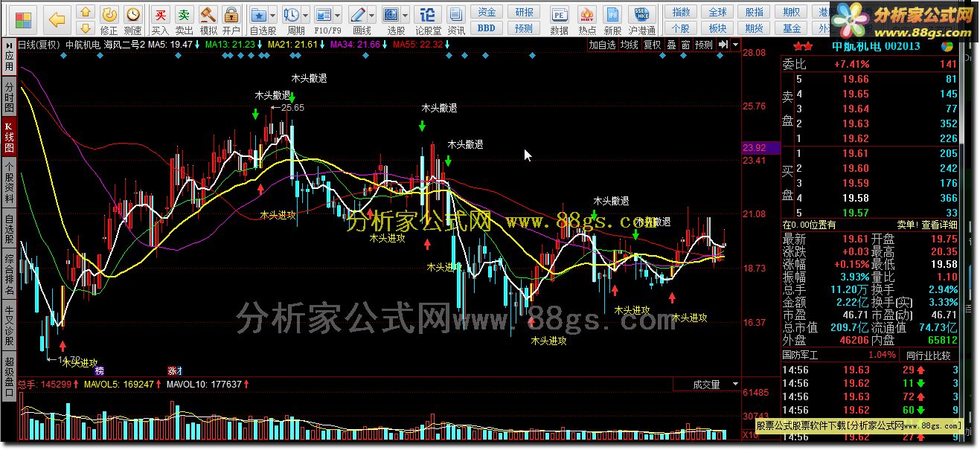Click the 研报 button
This screenshot has height=450, width=980.
point(523,12)
